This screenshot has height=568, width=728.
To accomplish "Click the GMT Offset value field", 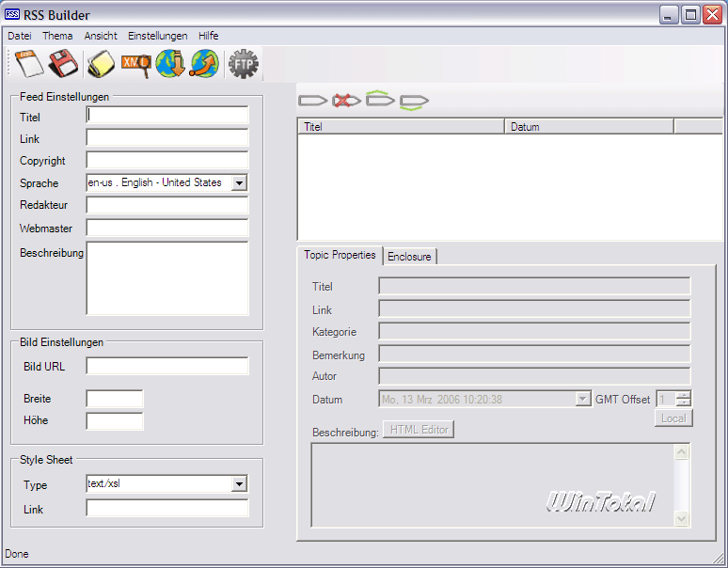I will 666,399.
